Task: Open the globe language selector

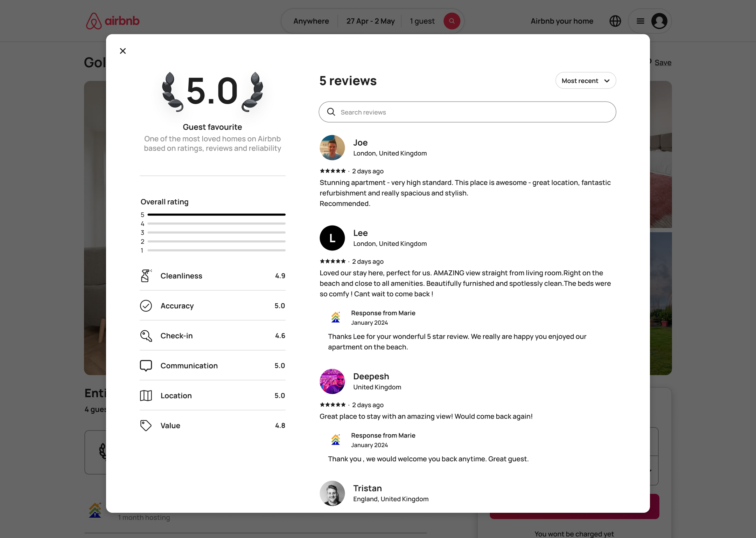Action: (615, 21)
